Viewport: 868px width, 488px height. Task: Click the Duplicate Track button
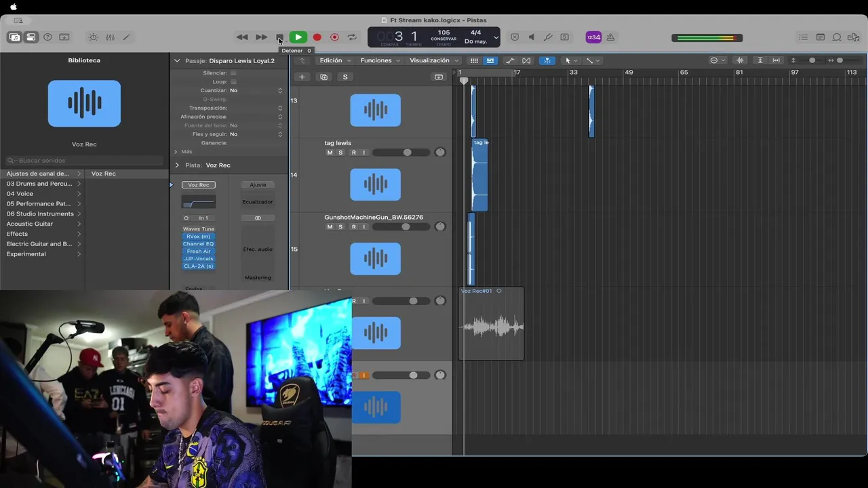[x=323, y=77]
